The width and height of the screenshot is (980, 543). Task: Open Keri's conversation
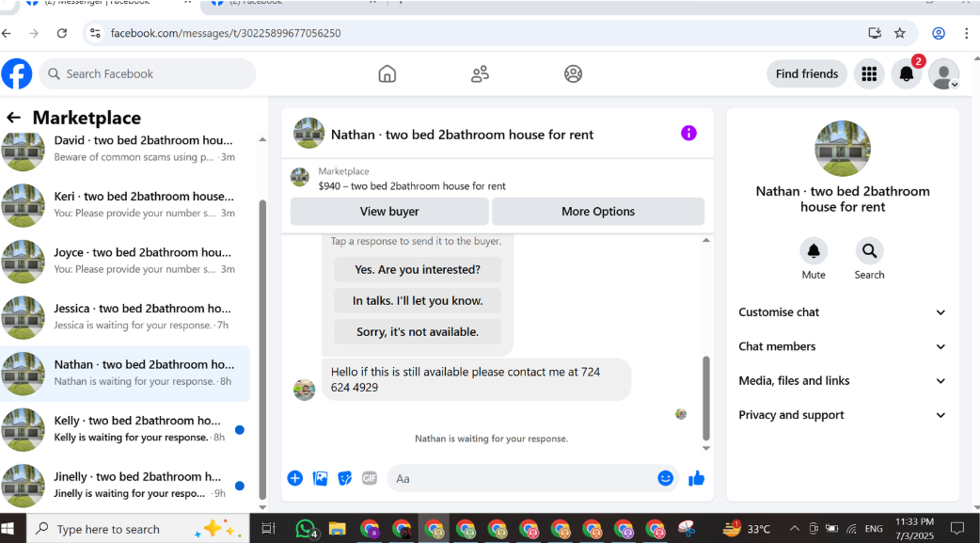[125, 205]
